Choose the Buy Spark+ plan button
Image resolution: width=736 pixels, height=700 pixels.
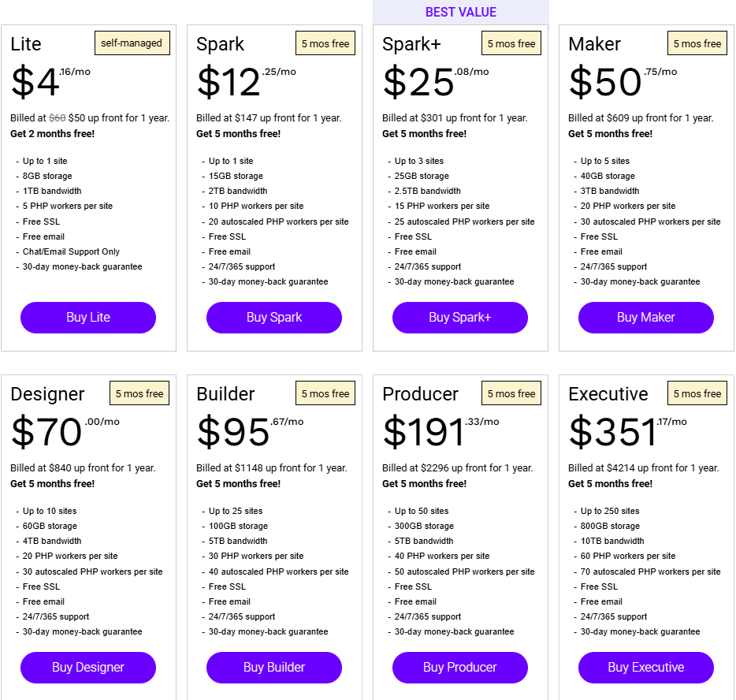tap(460, 318)
